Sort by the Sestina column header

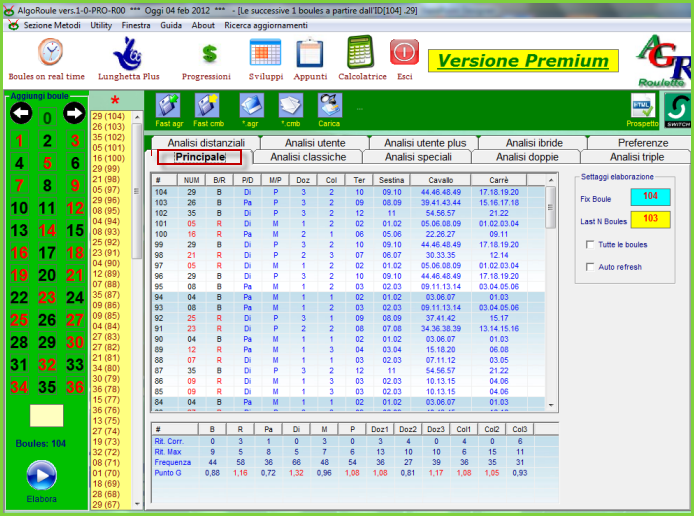tap(391, 180)
